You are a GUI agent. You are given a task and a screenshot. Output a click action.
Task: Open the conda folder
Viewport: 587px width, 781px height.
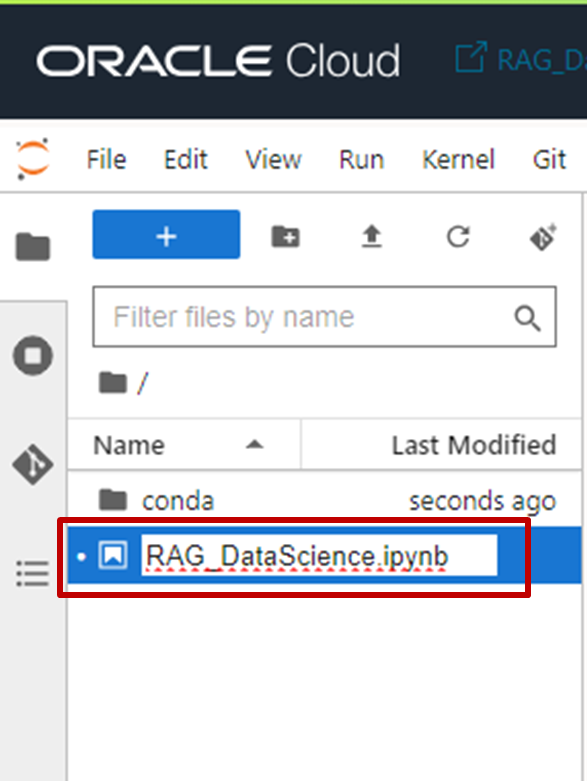point(178,501)
